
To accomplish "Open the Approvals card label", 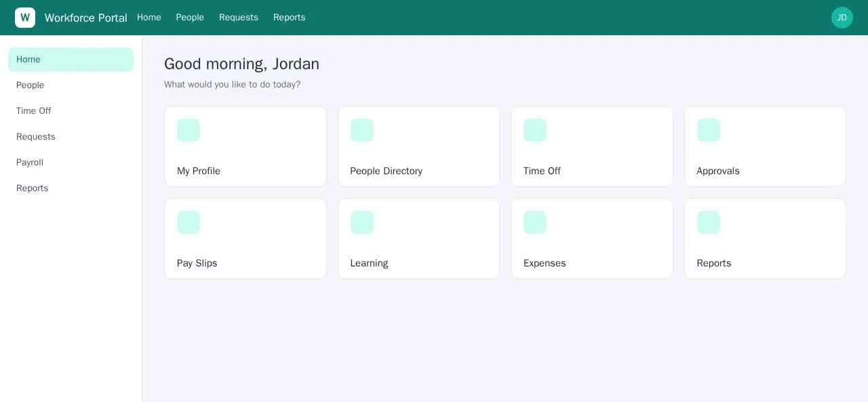I will [x=718, y=171].
